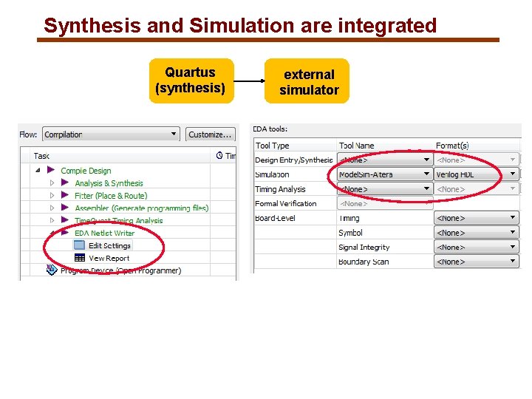Image resolution: width=532 pixels, height=399 pixels.
Task: Click the EDA Netlist Writer play icon
Action: click(65, 233)
